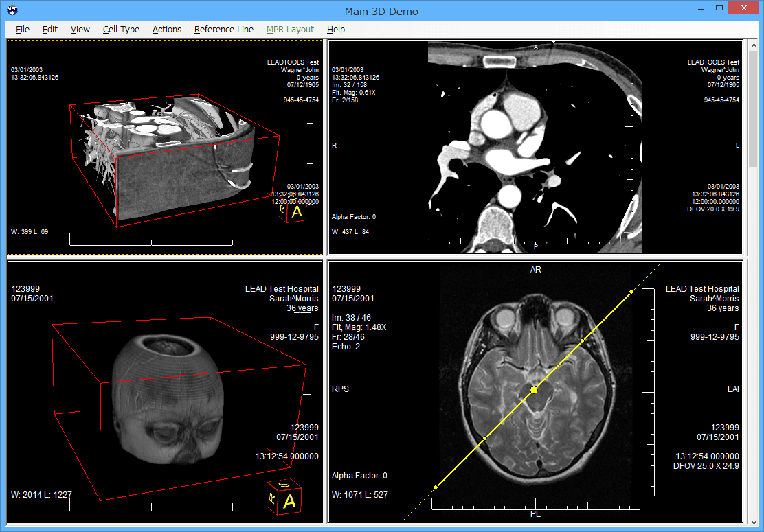
Task: Open the Actions menu
Action: click(167, 30)
